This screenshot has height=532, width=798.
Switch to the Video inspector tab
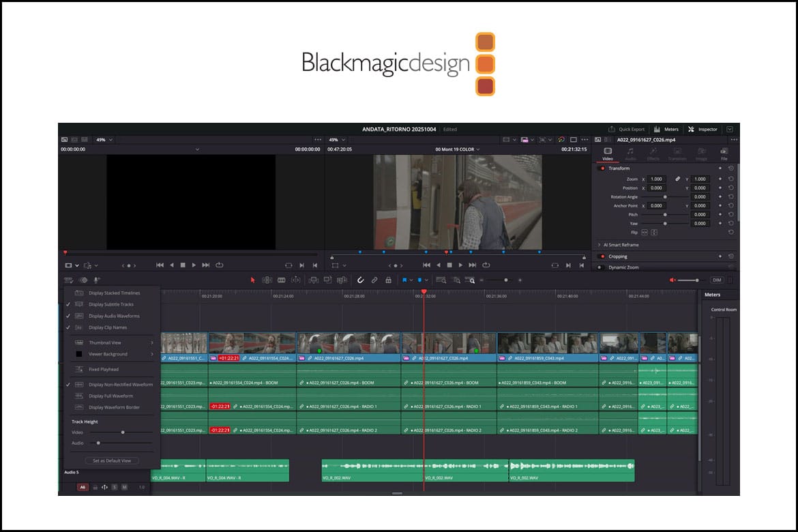pyautogui.click(x=608, y=153)
